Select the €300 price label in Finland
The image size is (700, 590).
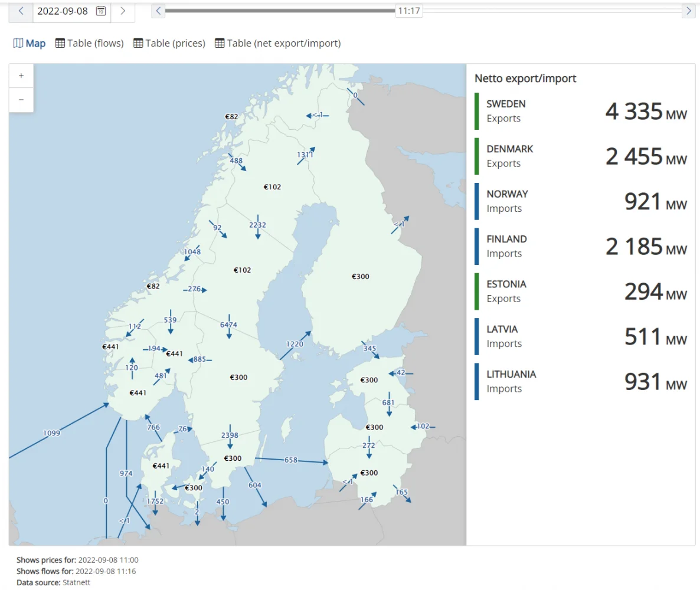coord(361,276)
